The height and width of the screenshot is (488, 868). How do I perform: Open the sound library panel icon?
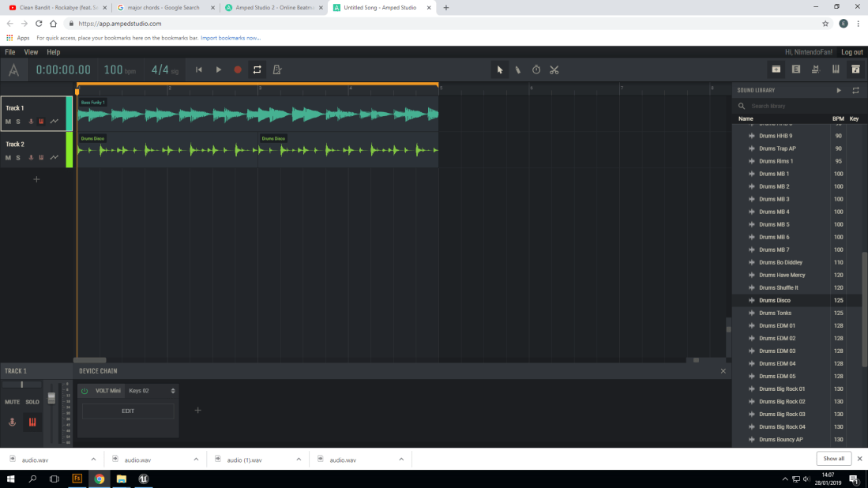(855, 69)
